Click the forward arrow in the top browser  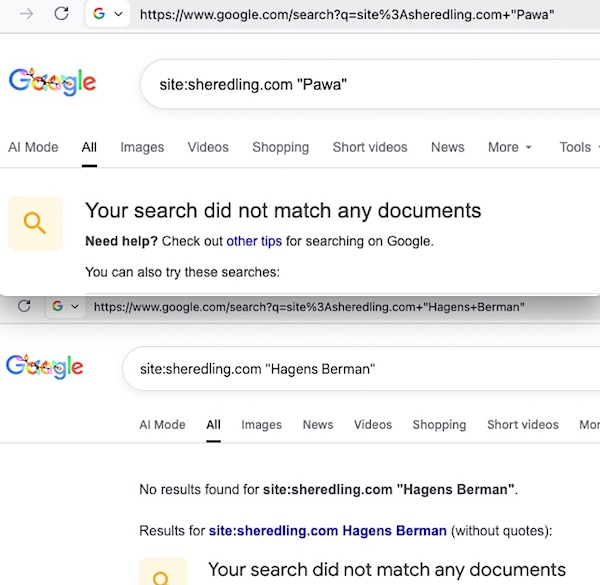28,14
